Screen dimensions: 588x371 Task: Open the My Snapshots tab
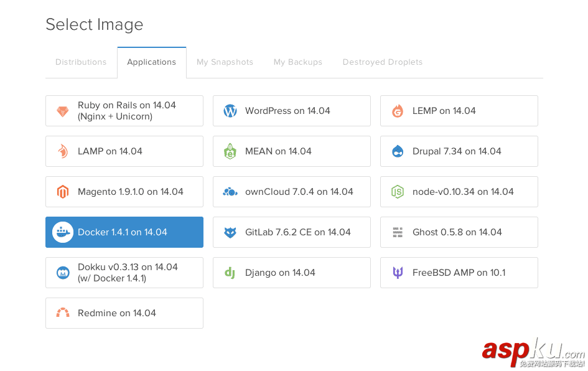pos(225,62)
